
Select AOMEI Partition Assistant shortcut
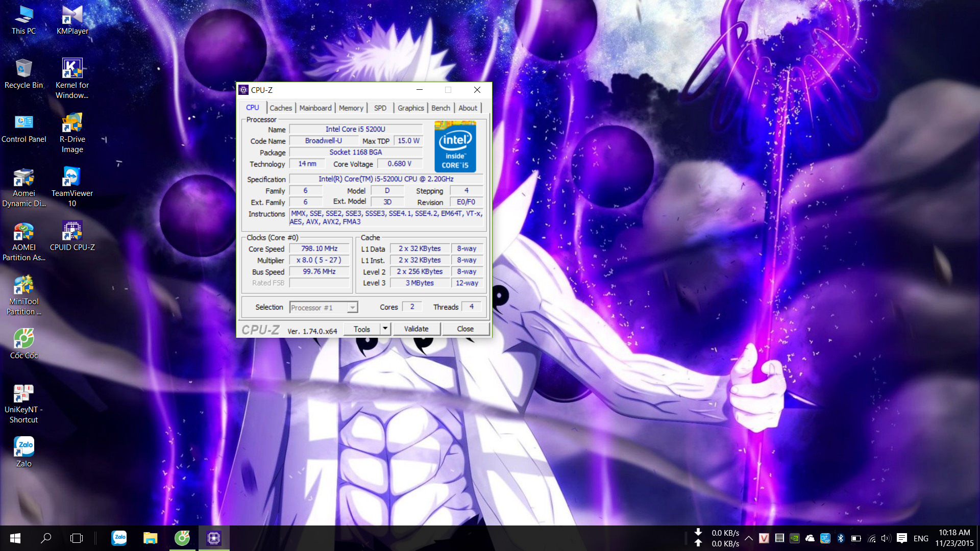point(23,242)
